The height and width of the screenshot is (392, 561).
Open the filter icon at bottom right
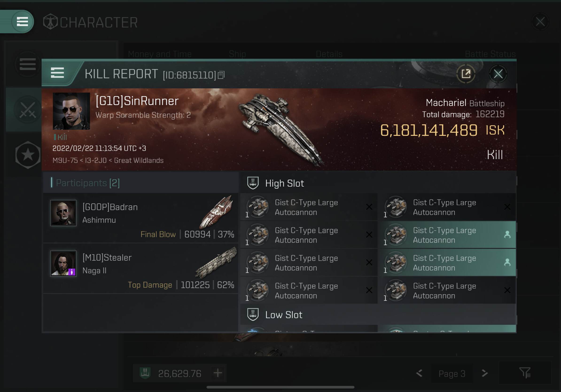click(x=525, y=373)
